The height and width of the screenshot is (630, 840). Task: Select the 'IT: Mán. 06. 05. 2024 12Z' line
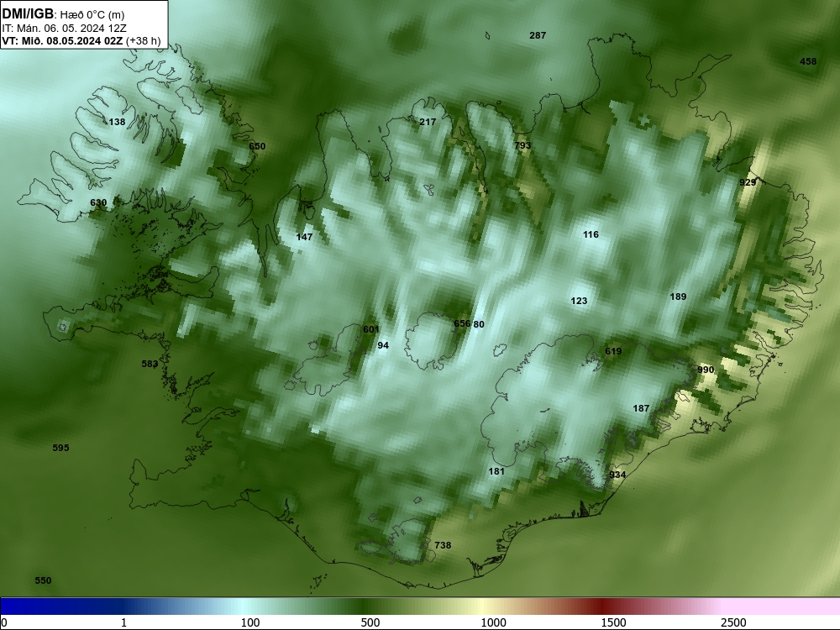[65, 29]
